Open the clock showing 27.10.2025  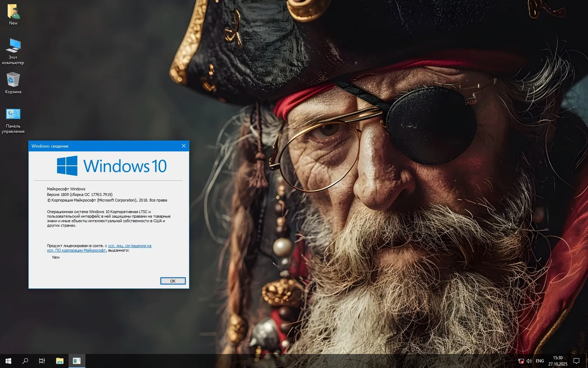[x=558, y=361]
